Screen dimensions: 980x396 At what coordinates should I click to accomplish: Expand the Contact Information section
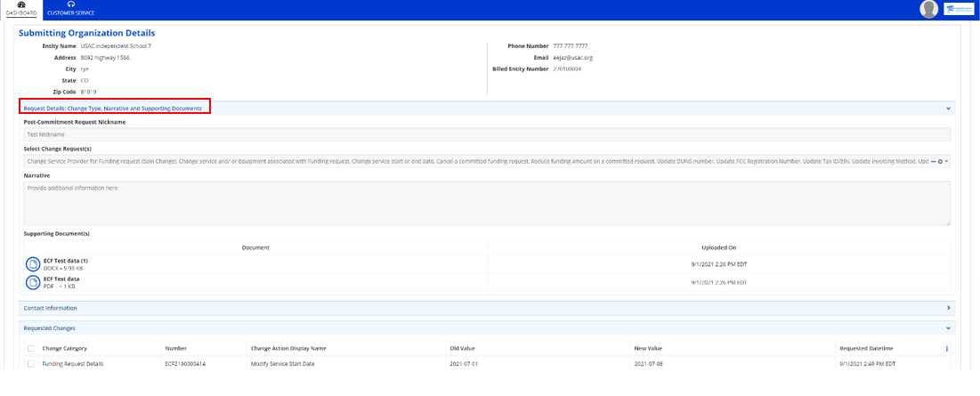948,308
